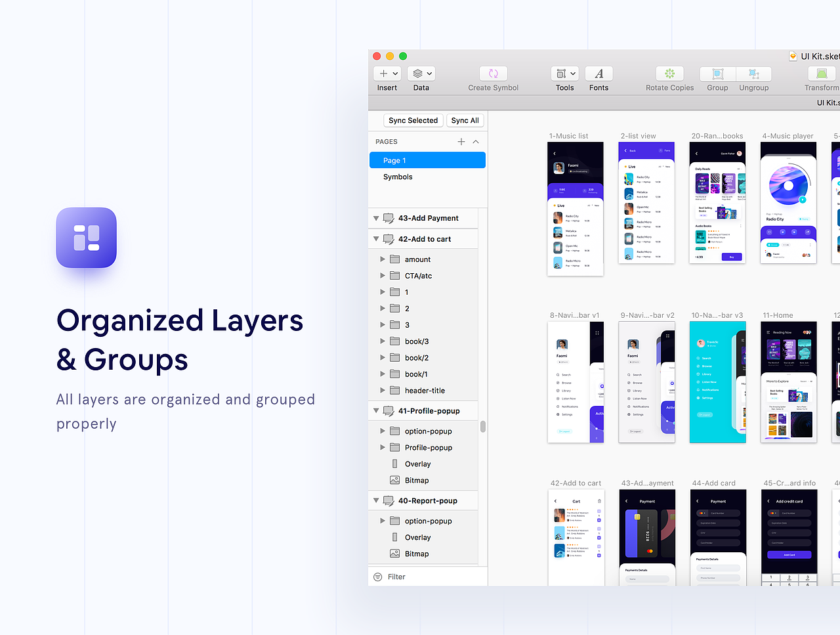Click the Sync Selected button

tap(413, 120)
